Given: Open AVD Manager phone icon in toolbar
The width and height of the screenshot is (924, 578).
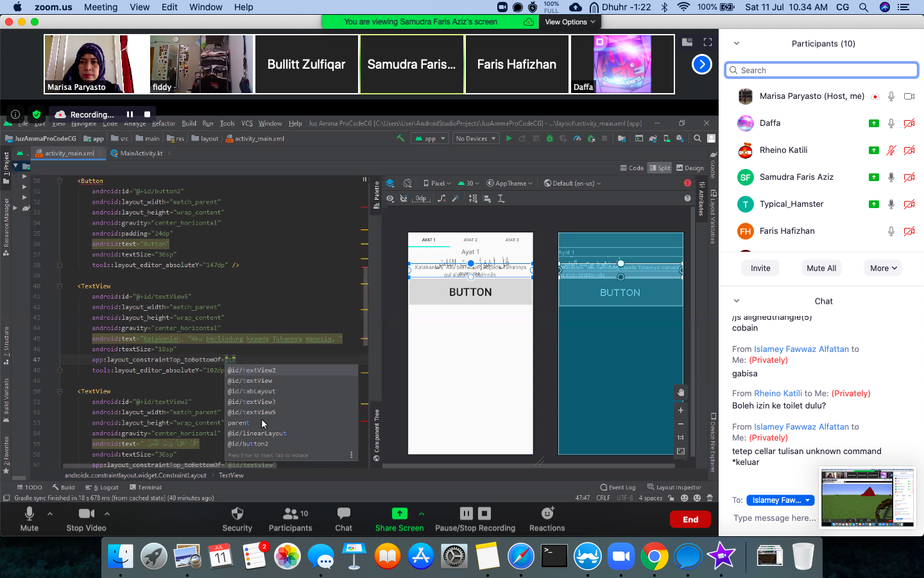Looking at the screenshot, I should click(666, 138).
